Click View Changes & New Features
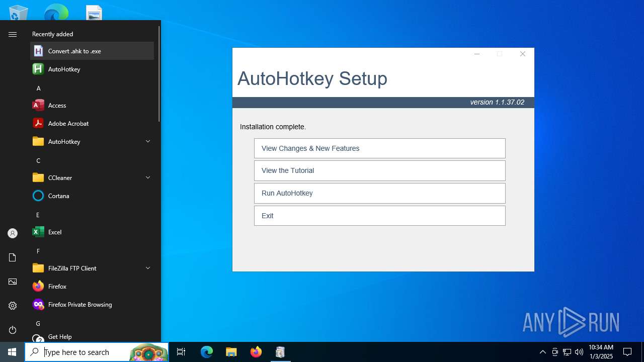The image size is (644, 362). click(x=380, y=148)
